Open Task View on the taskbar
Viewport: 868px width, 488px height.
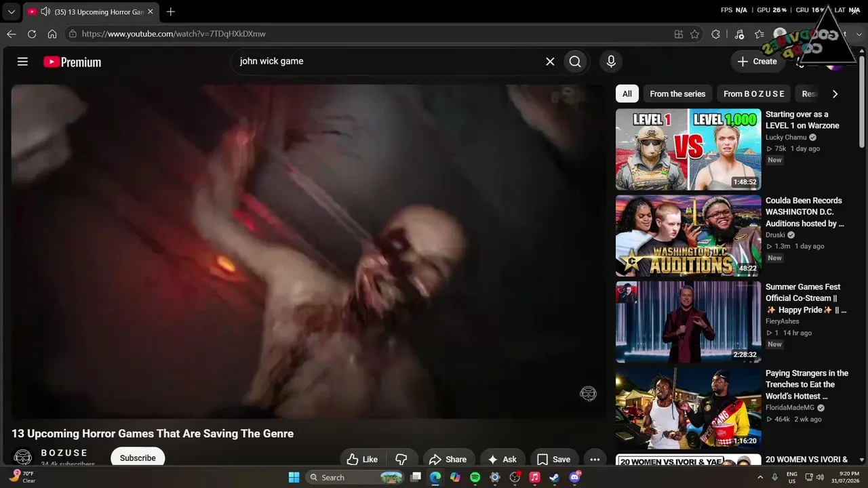point(416,477)
